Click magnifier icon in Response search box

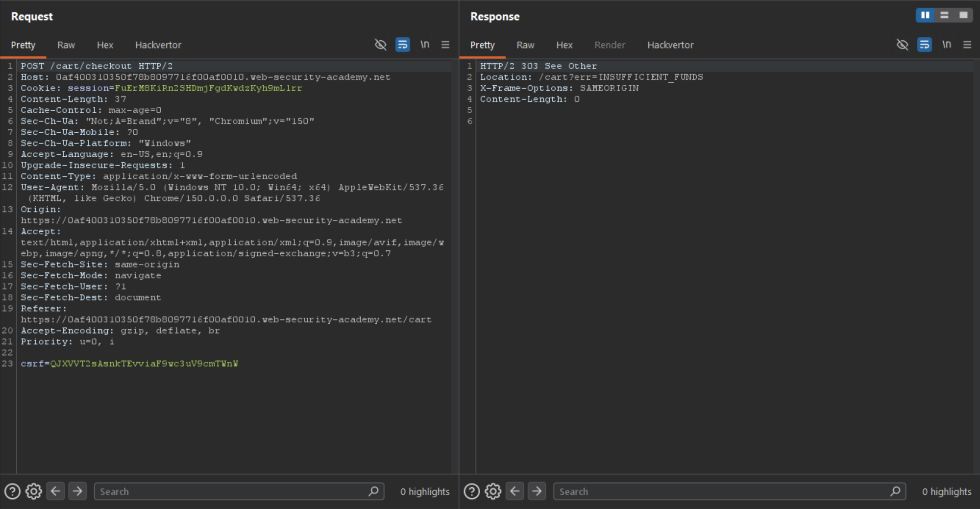(895, 491)
